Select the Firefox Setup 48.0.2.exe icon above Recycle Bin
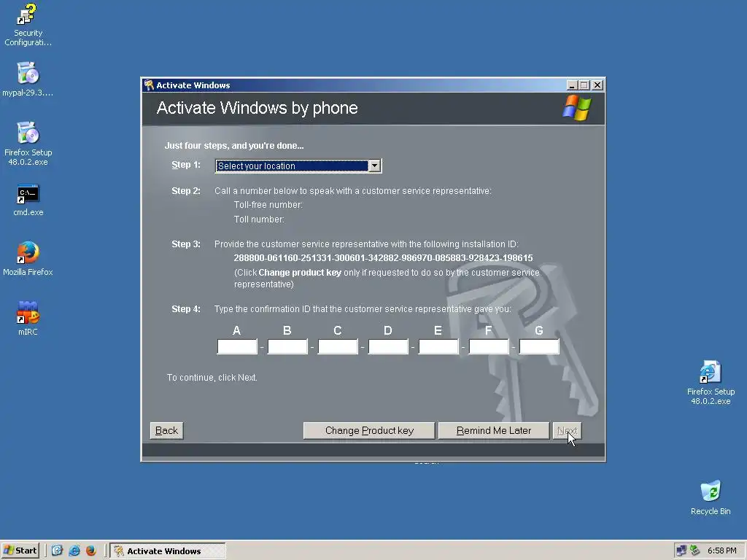747x560 pixels. pos(711,382)
